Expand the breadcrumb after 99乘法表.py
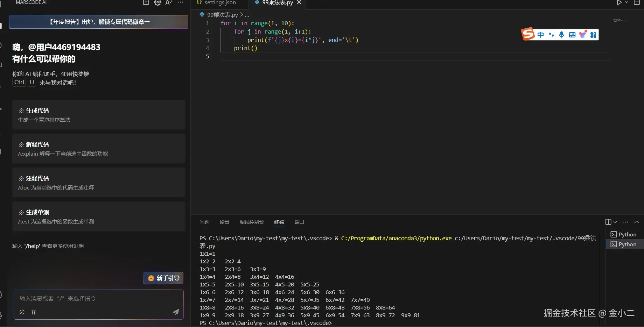The image size is (644, 327). (247, 15)
